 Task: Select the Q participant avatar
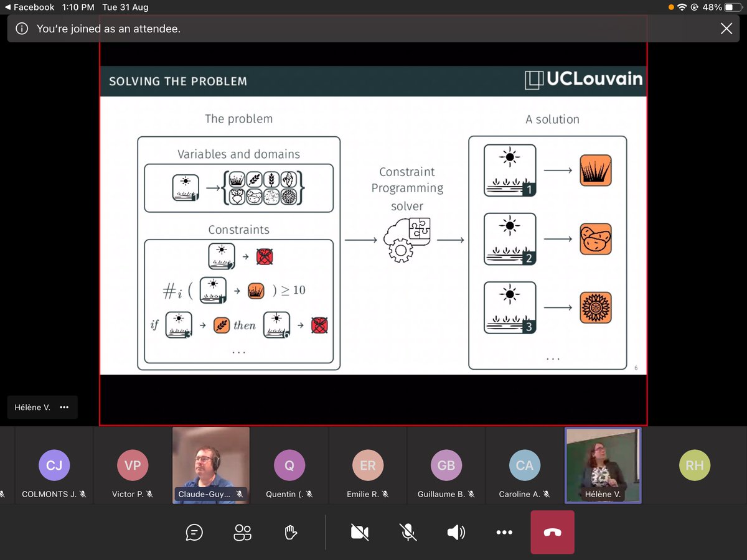tap(289, 465)
